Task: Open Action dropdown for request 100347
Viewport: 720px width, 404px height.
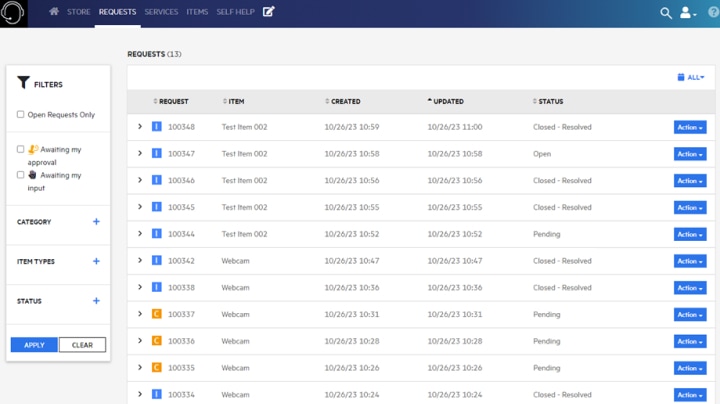Action: [690, 154]
